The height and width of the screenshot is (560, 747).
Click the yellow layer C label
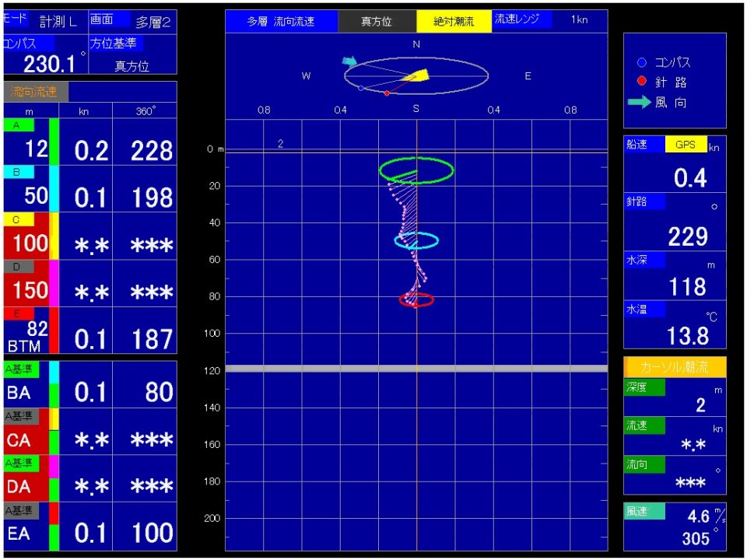tap(19, 219)
